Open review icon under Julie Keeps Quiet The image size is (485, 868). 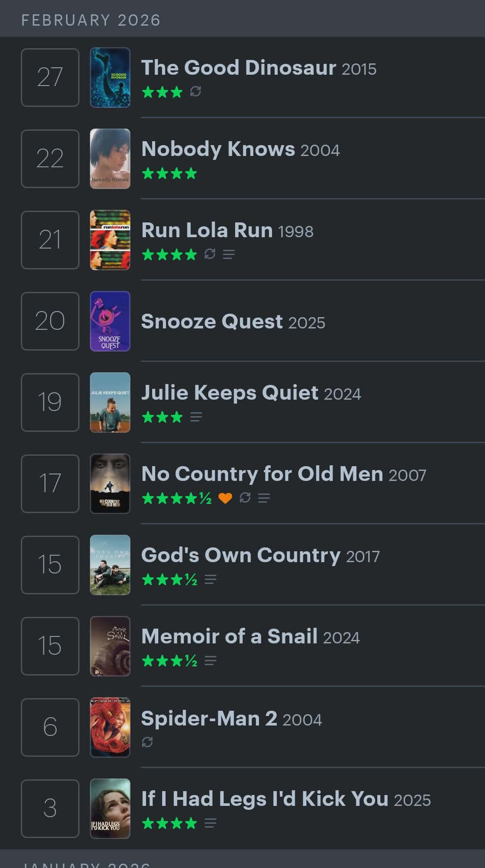coord(196,417)
